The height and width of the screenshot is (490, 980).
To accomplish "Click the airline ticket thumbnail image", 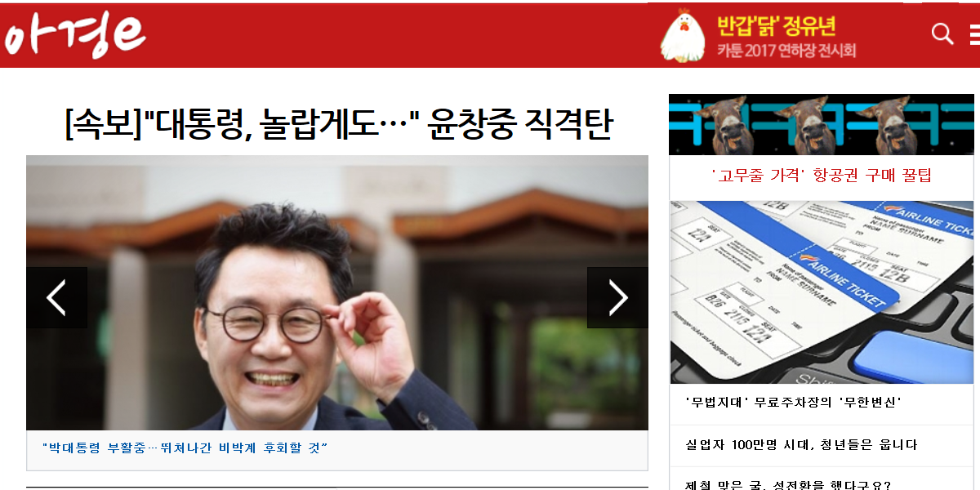I will pos(822,292).
